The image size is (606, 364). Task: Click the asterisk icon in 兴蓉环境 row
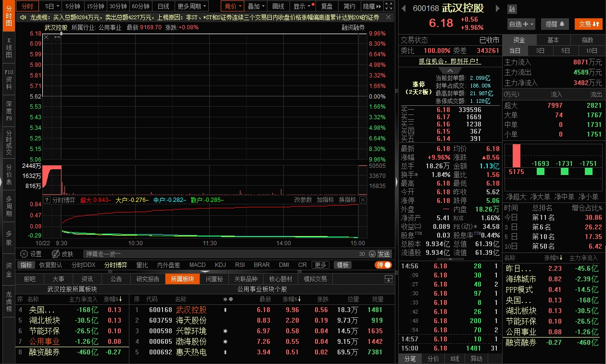(226, 331)
